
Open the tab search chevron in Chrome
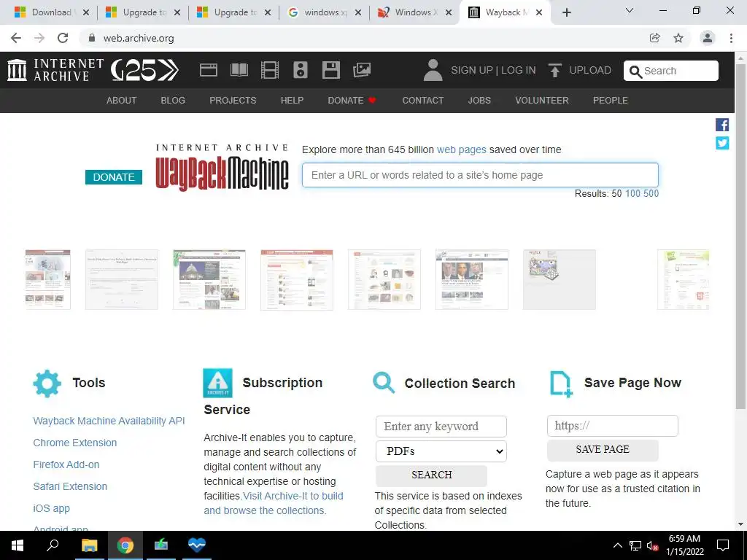[630, 10]
